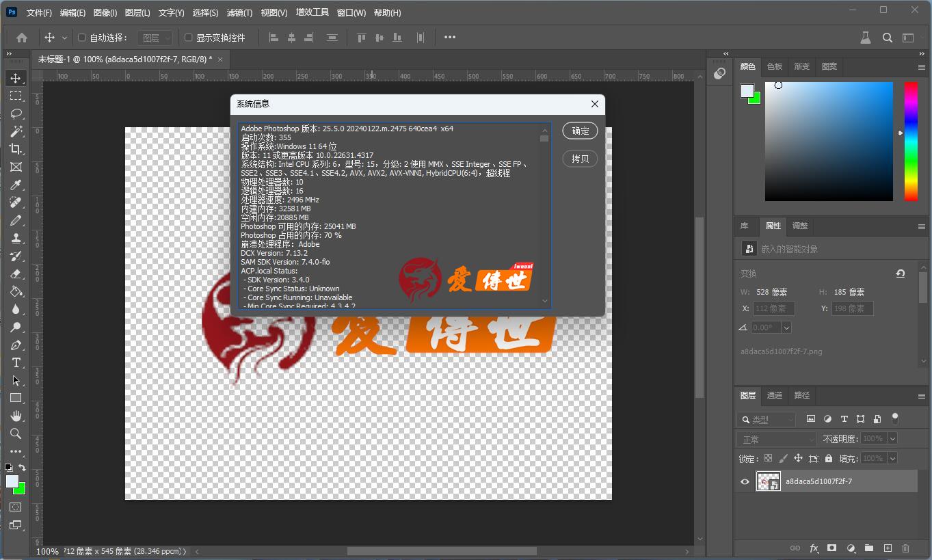Click the 拷贝 button in the dialog

coord(579,159)
